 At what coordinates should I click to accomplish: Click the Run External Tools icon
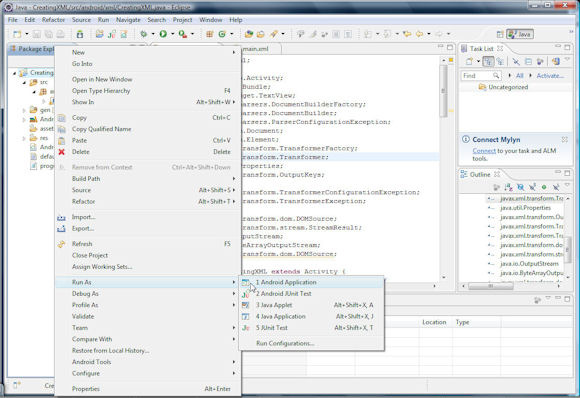[183, 34]
